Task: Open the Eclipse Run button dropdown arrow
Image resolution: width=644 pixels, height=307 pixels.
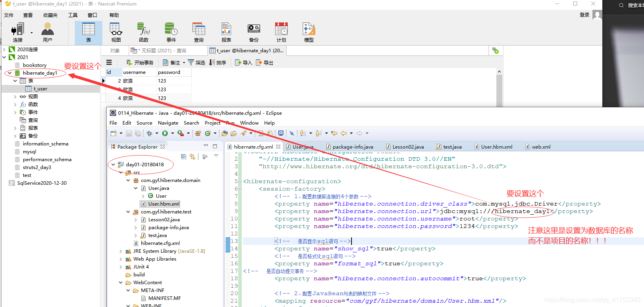Action: (x=172, y=133)
